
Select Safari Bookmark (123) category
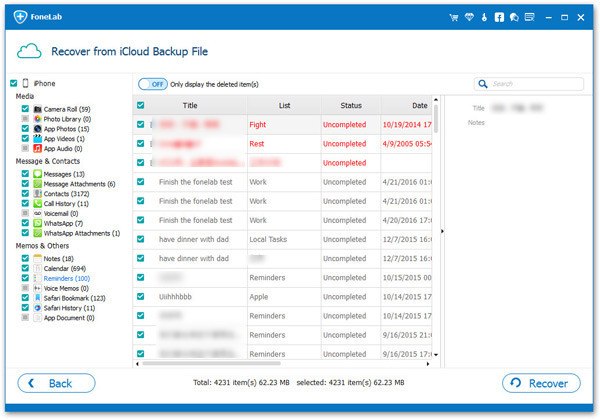coord(74,298)
